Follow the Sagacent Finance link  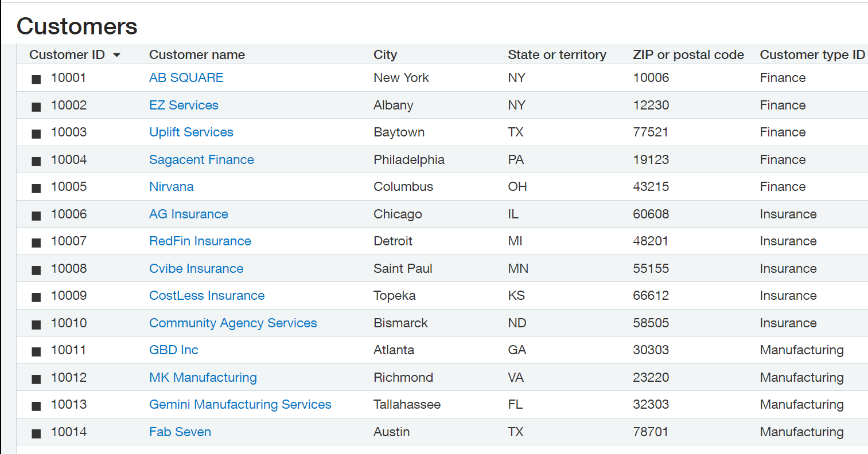(x=201, y=159)
